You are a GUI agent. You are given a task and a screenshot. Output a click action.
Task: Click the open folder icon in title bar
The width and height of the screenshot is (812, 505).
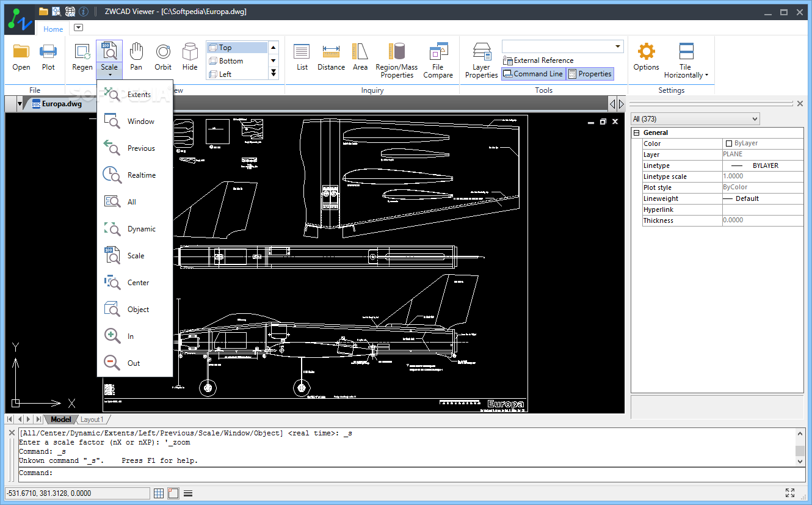coord(43,12)
